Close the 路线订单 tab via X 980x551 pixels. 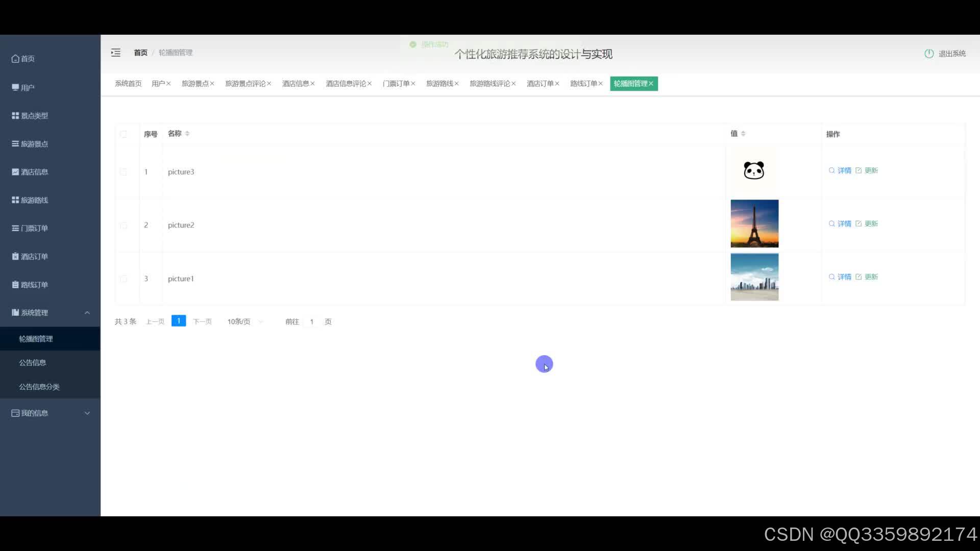click(x=600, y=84)
